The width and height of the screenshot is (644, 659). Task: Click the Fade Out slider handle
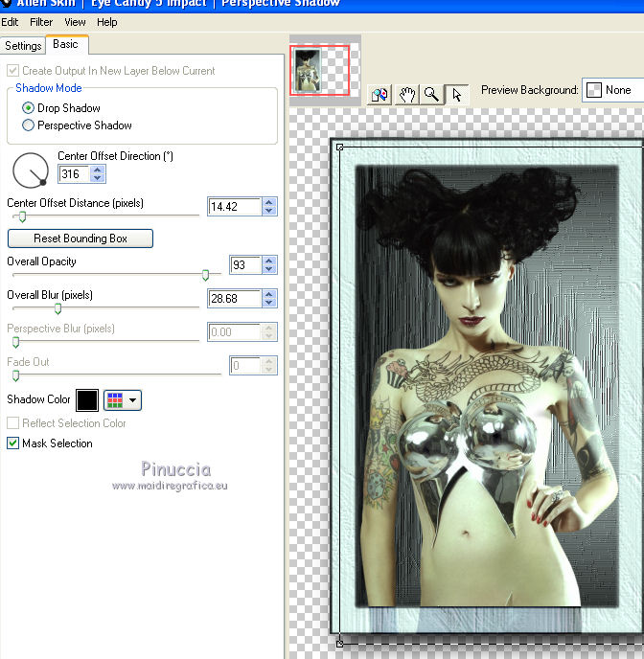16,375
